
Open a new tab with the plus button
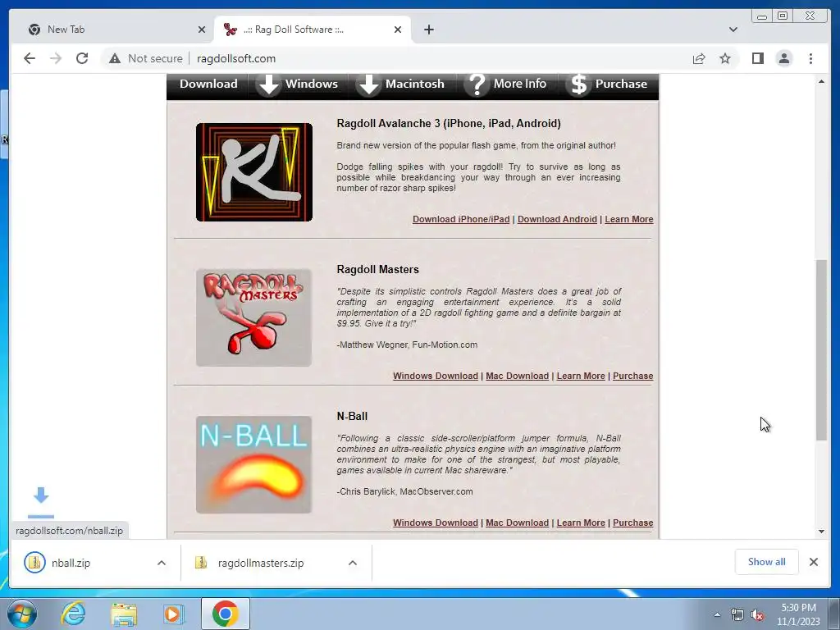(x=428, y=30)
